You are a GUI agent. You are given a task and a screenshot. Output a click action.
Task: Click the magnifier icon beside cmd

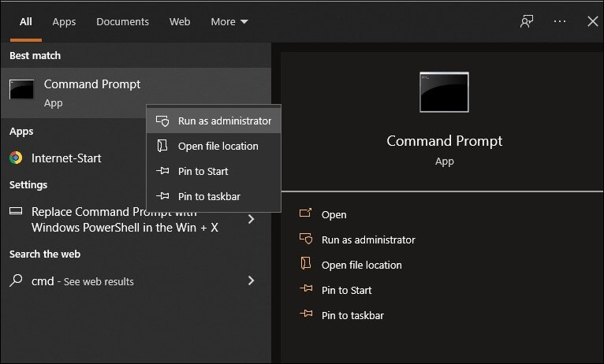(x=16, y=280)
